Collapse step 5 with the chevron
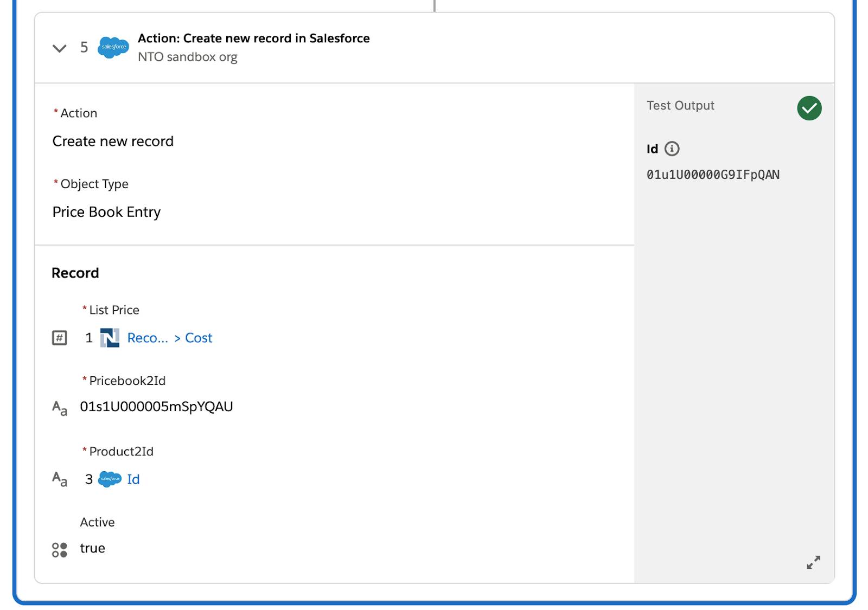The width and height of the screenshot is (868, 610). point(59,48)
